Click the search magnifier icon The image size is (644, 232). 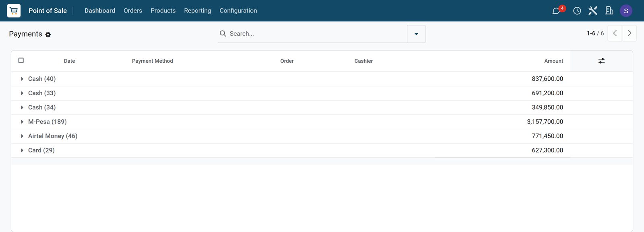pyautogui.click(x=223, y=34)
